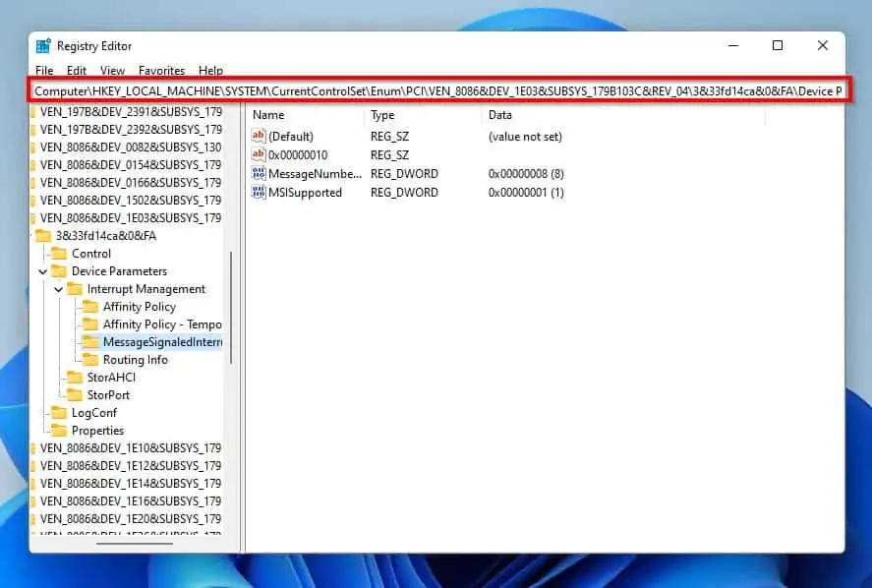Viewport: 872px width, 588px height.
Task: Click the Control key folder icon
Action: (x=59, y=254)
